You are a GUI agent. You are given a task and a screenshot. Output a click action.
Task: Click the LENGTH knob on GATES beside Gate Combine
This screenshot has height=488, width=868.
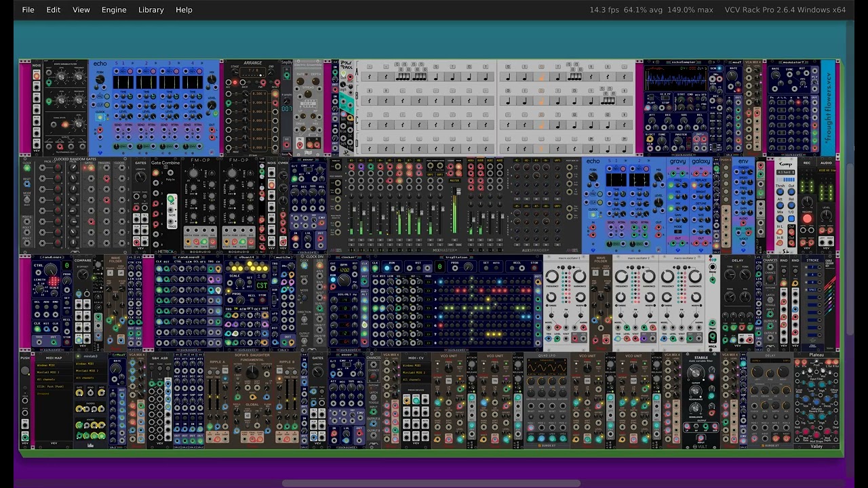pyautogui.click(x=140, y=177)
